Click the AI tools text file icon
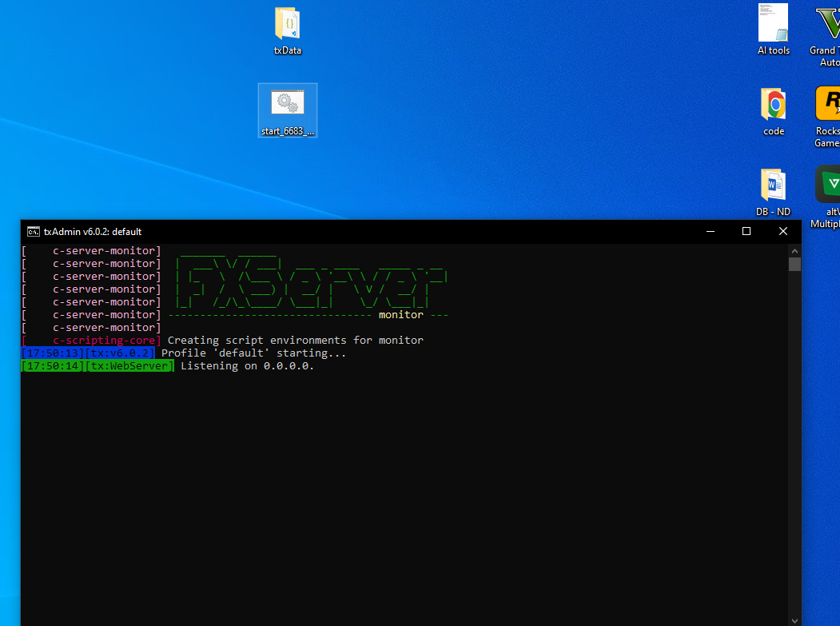The image size is (840, 626). (773, 23)
